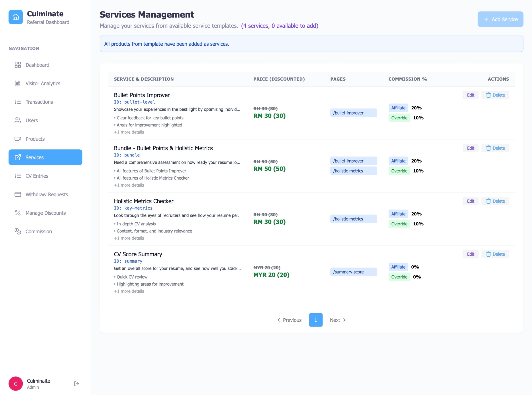Click trash icon for Holistic Metrics Checker
This screenshot has height=395, width=532.
(x=489, y=201)
